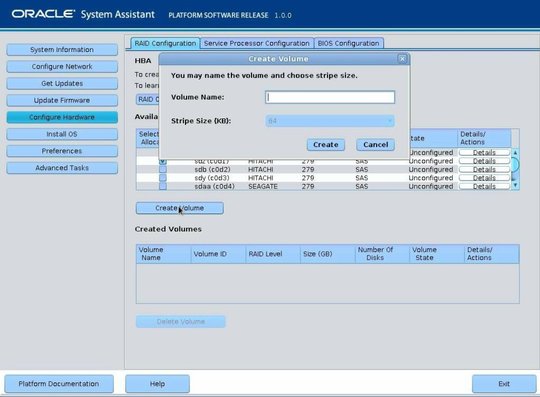
Task: Select Configure Hardware in sidebar
Action: (62, 117)
